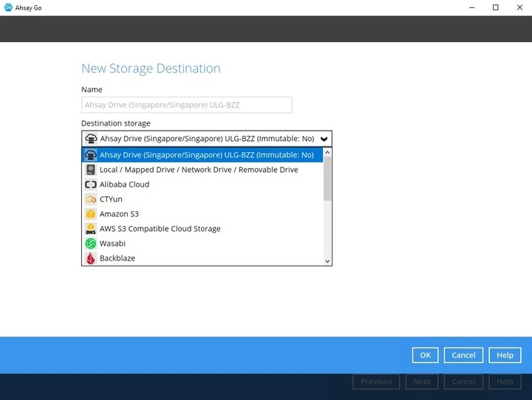This screenshot has height=400, width=532.
Task: Click the dropdown list scroll down arrow
Action: pos(327,261)
